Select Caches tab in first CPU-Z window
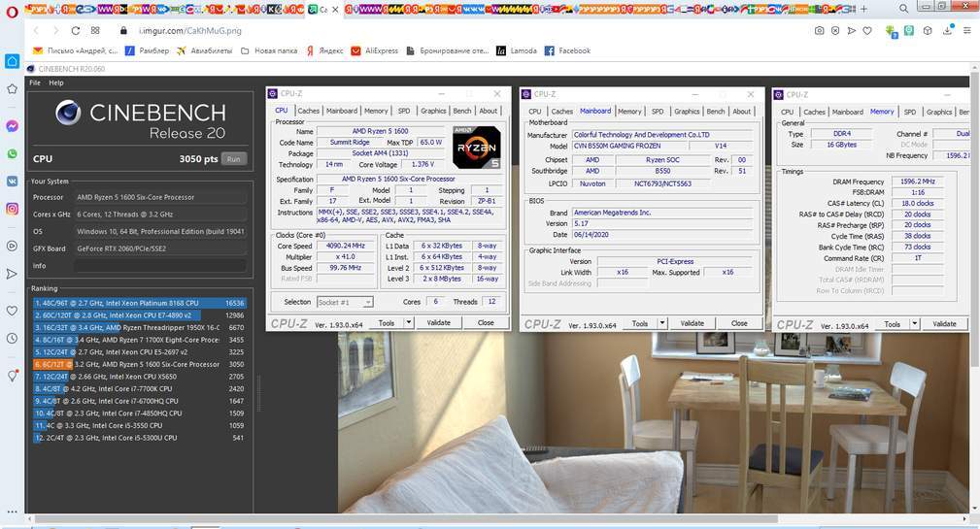This screenshot has height=529, width=980. coord(308,111)
